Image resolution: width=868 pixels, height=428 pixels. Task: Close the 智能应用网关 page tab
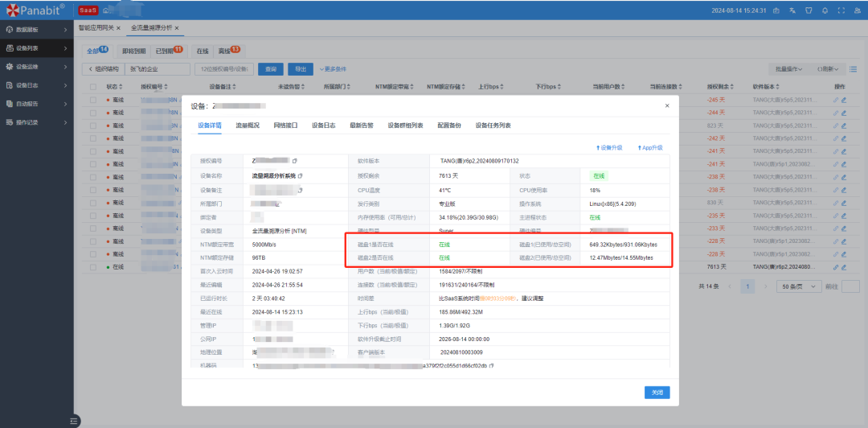pos(118,27)
